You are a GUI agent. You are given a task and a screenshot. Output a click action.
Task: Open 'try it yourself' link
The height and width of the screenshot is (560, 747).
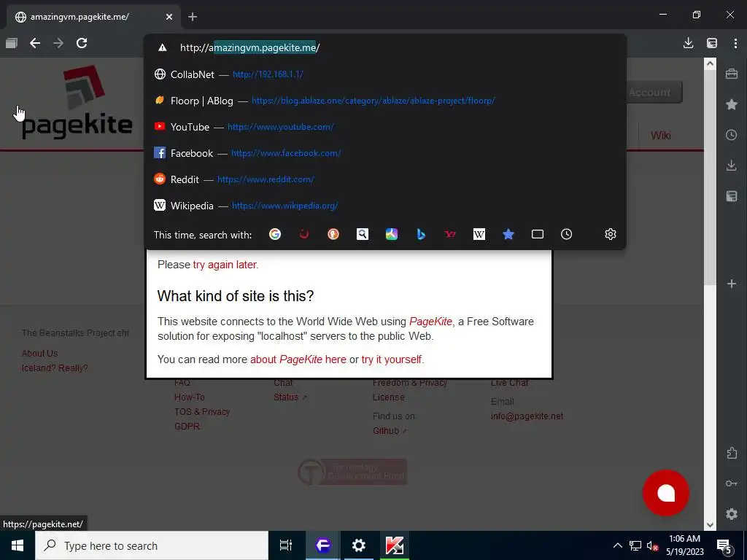[392, 359]
